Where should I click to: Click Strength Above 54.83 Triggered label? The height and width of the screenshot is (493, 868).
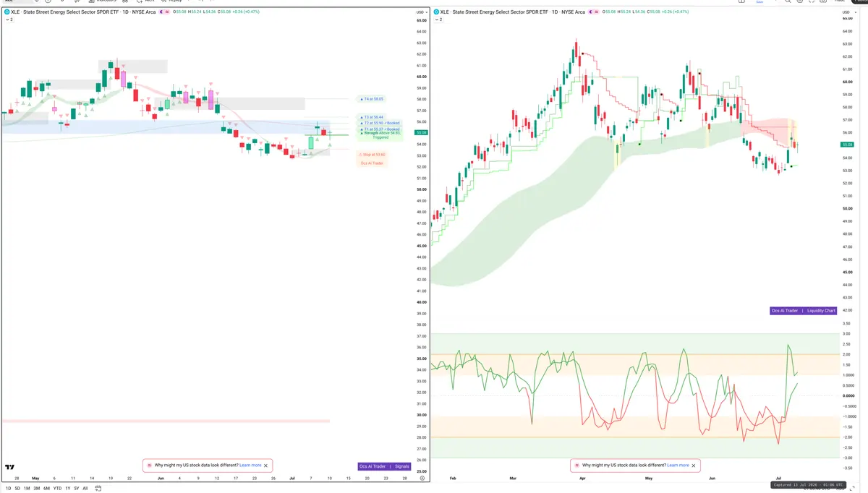[379, 135]
